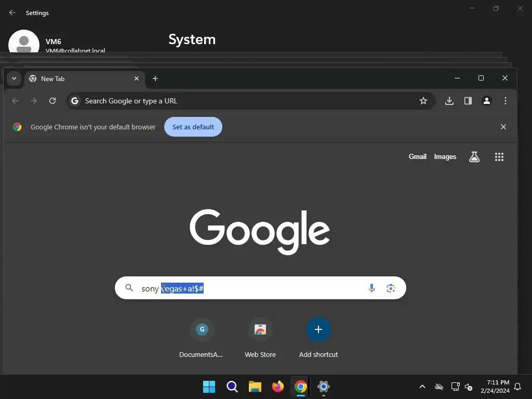Open Chrome three-dot menu
The width and height of the screenshot is (532, 399).
[x=505, y=101]
